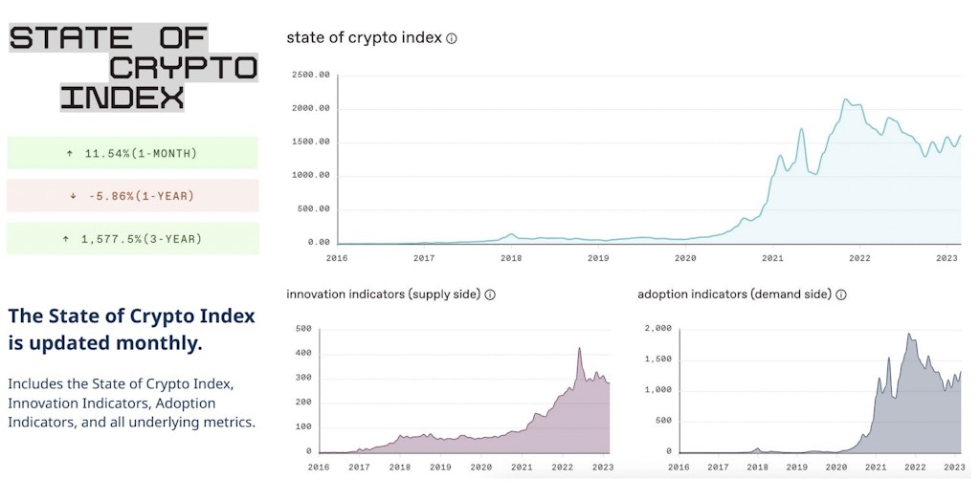This screenshot has width=980, height=501.
Task: Click the STATE OF CRYPTO INDEX logo title
Action: (133, 67)
